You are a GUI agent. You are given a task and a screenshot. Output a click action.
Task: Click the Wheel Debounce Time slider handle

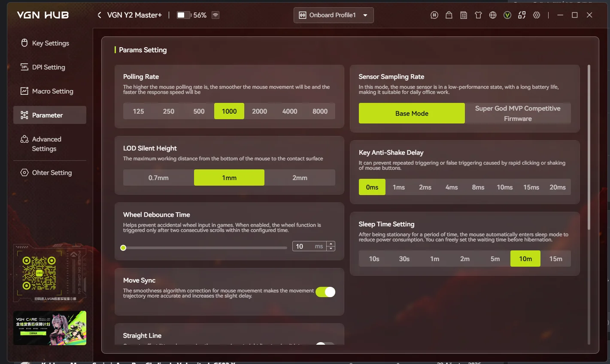click(x=123, y=248)
